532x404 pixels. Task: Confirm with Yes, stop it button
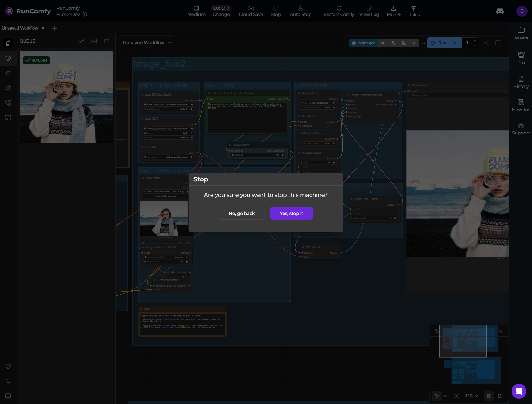291,213
